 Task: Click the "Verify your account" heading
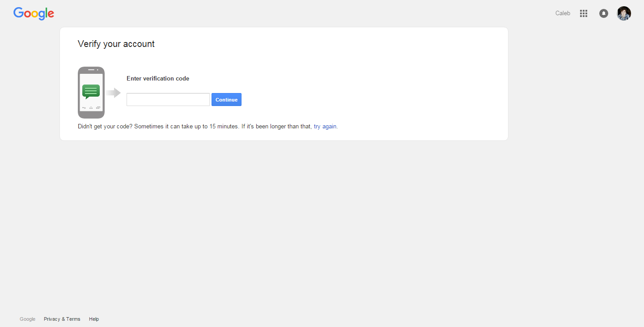click(x=116, y=44)
